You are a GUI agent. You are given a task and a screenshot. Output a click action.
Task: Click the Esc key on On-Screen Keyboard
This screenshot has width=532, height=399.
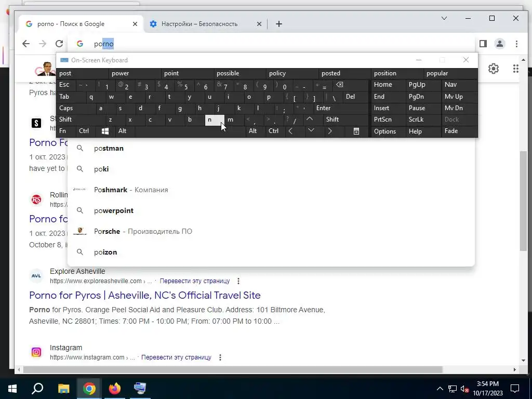(66, 85)
